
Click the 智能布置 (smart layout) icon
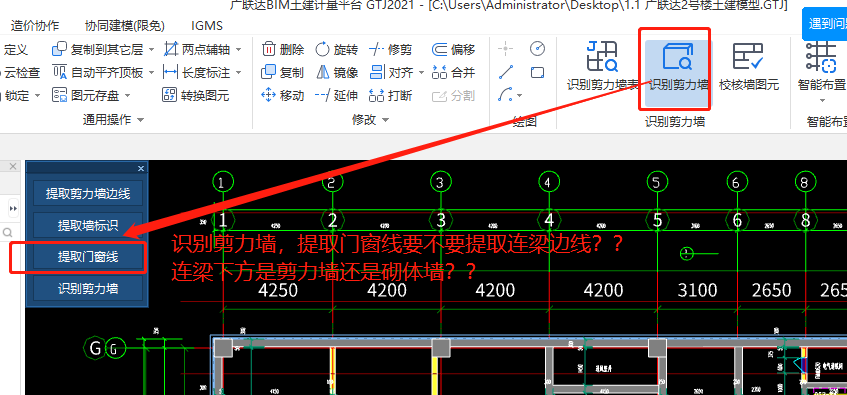pyautogui.click(x=821, y=57)
